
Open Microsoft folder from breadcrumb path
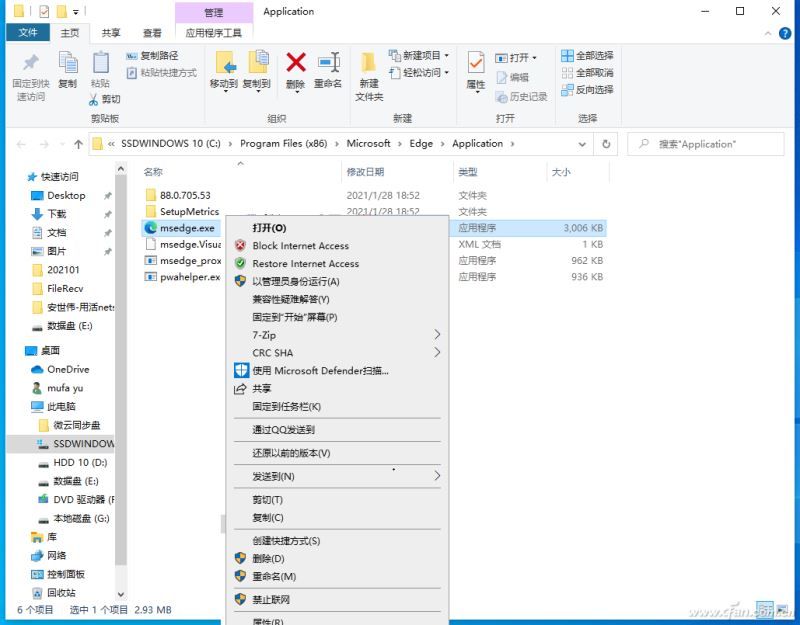369,143
